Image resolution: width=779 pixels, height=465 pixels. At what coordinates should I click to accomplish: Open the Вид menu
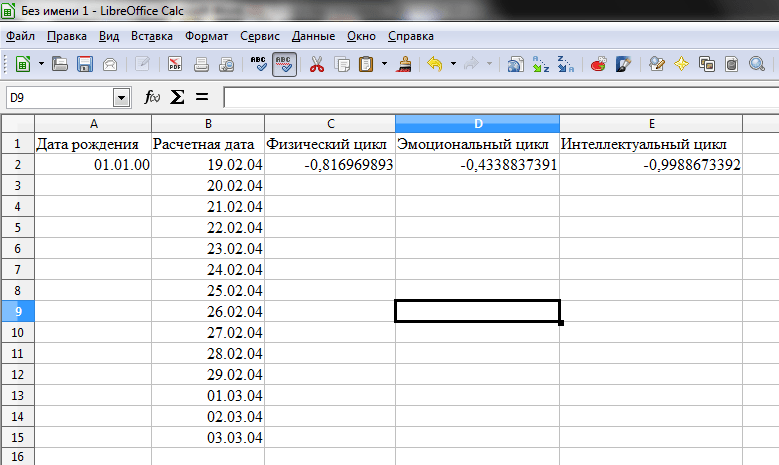[109, 36]
